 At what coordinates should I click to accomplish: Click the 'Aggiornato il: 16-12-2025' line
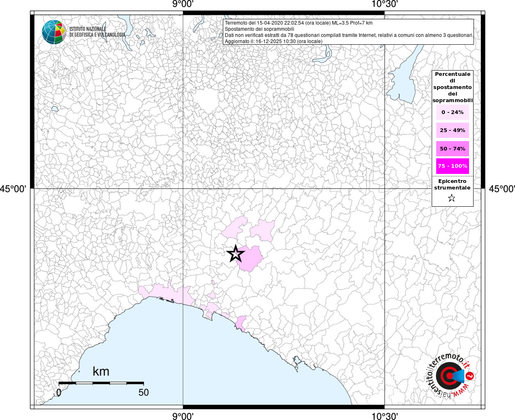[x=274, y=41]
